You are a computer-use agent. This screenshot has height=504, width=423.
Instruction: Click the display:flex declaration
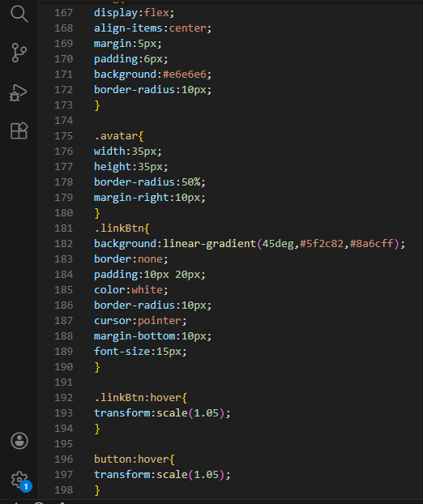(134, 13)
